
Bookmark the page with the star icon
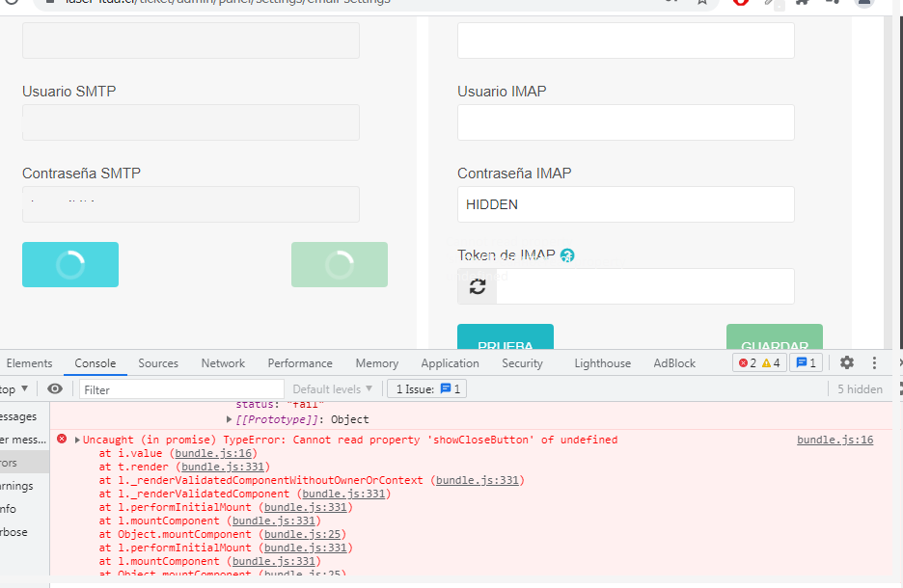pos(701,4)
